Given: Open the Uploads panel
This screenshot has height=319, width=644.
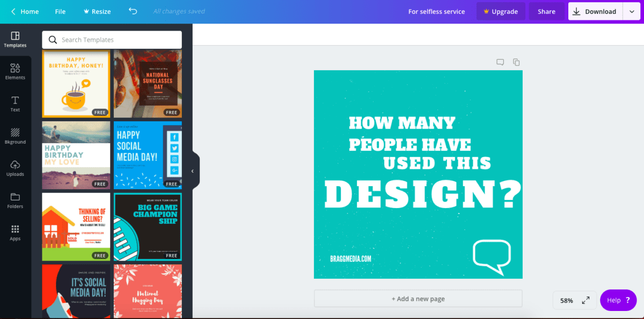Looking at the screenshot, I should (x=15, y=168).
